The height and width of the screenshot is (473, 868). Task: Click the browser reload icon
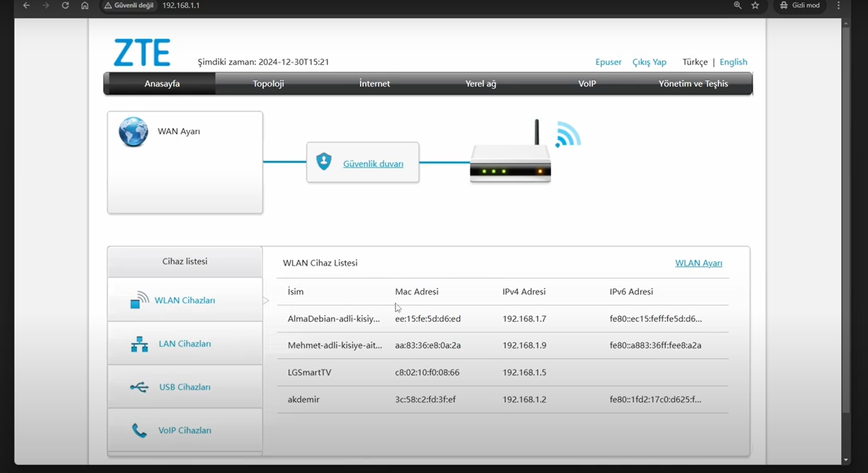click(65, 5)
